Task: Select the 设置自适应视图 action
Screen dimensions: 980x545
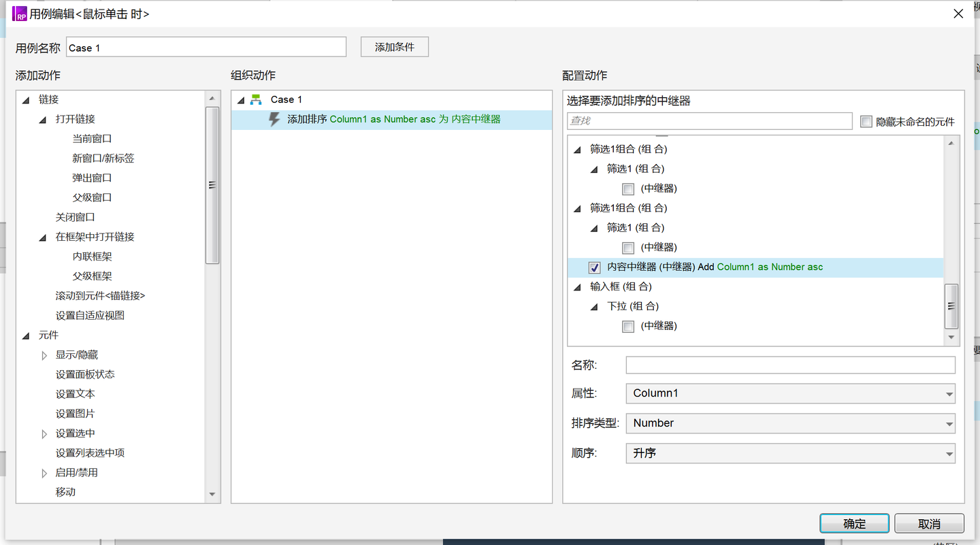Action: pos(90,316)
